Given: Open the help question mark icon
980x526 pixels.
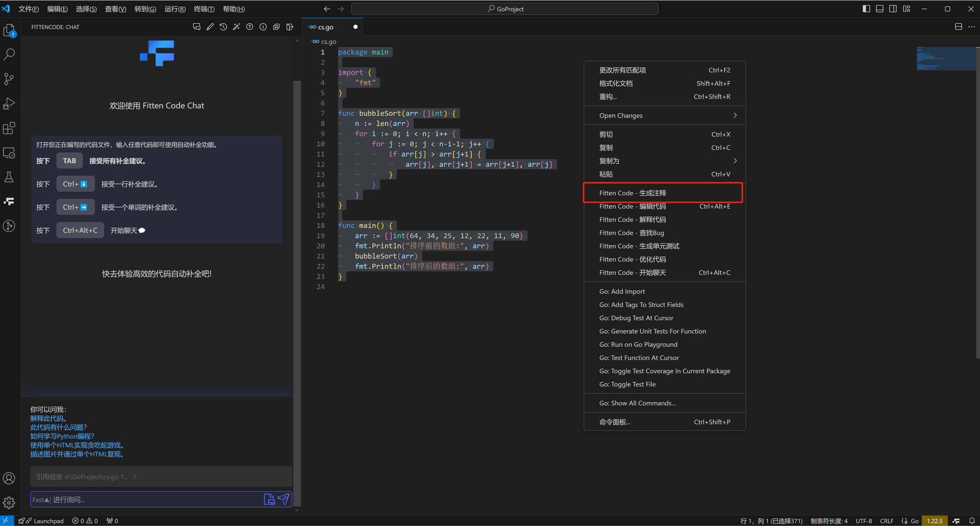Looking at the screenshot, I should (250, 27).
